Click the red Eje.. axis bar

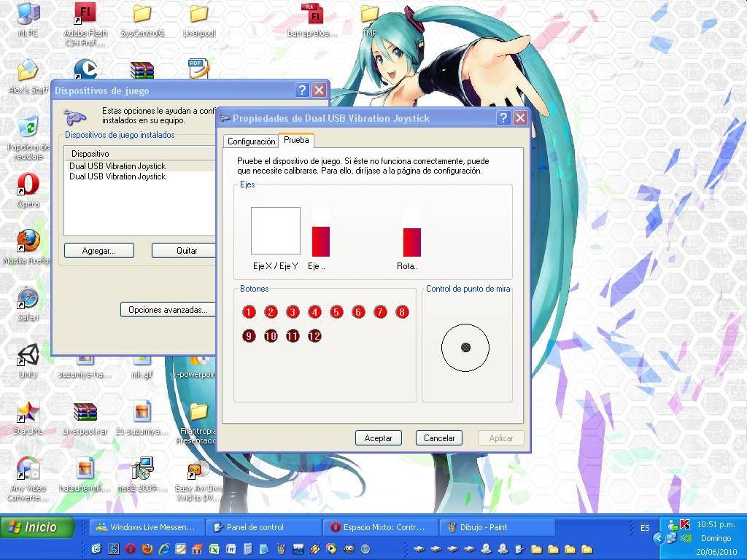pos(321,241)
